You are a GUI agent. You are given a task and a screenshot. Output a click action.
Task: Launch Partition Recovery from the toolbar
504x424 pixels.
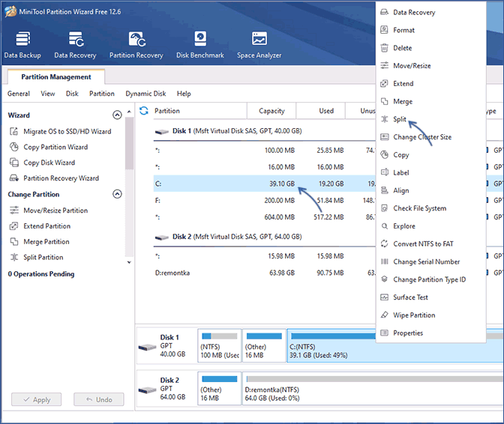[136, 45]
